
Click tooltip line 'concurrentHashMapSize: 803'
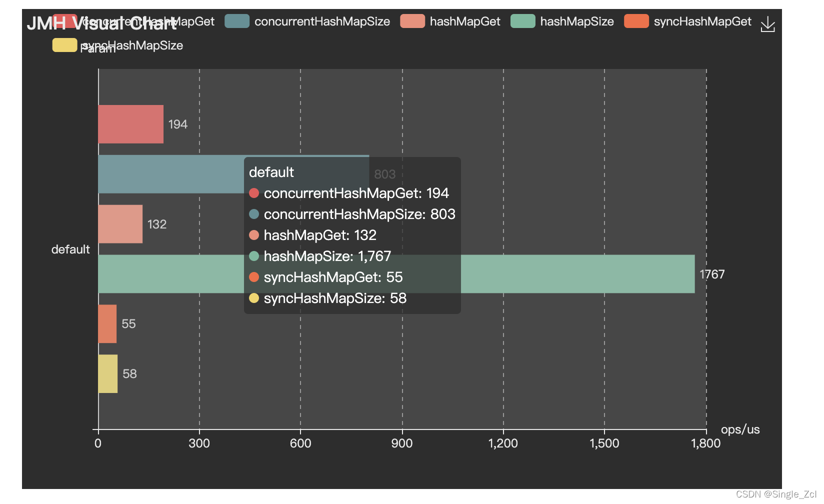(352, 214)
